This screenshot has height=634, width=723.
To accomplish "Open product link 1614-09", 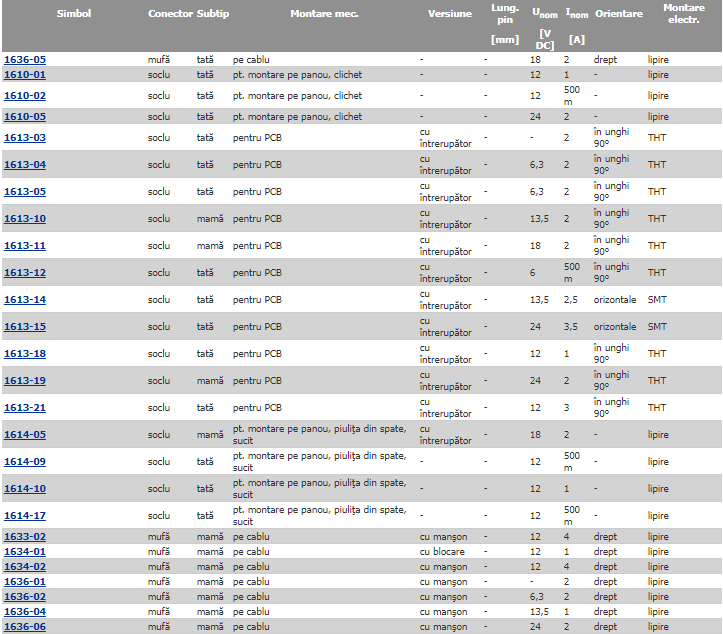I will [x=25, y=462].
